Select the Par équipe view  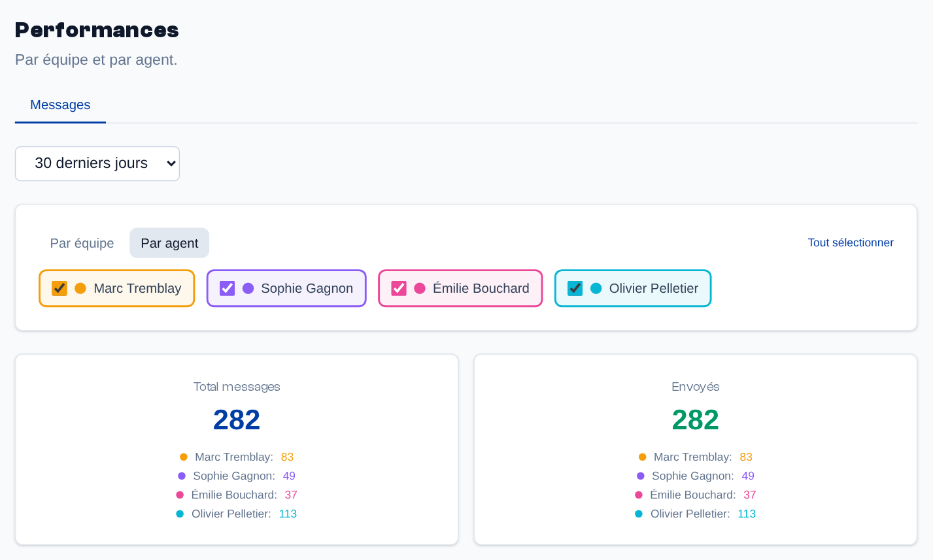coord(82,243)
